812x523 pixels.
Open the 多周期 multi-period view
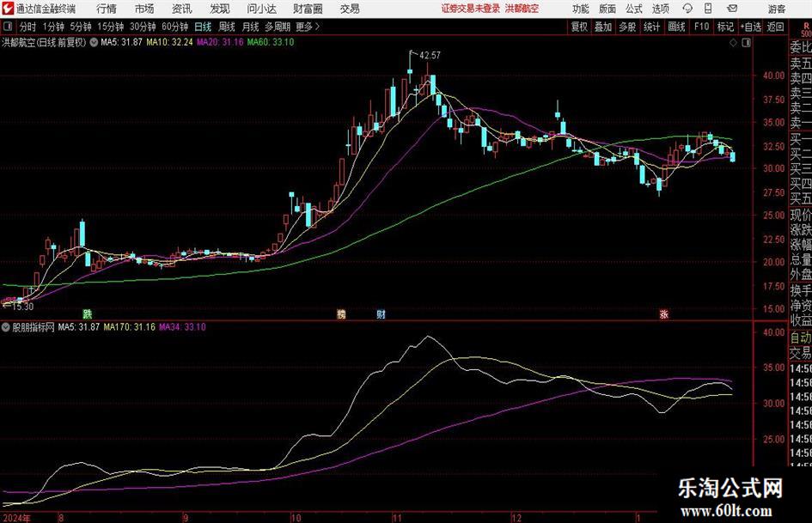(x=278, y=27)
